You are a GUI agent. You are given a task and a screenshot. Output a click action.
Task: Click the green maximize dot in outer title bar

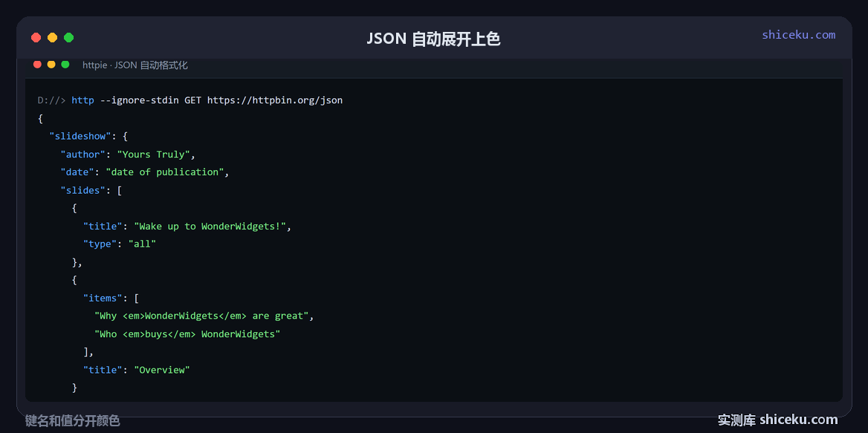pyautogui.click(x=68, y=38)
